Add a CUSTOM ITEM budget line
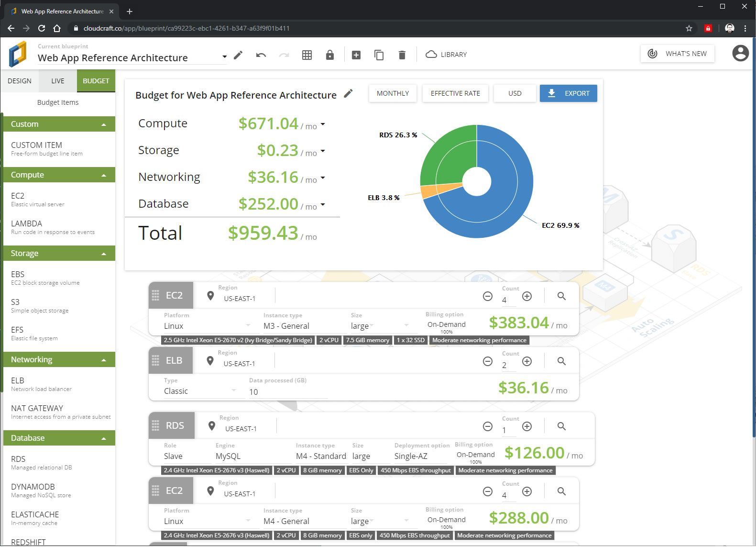 [59, 149]
